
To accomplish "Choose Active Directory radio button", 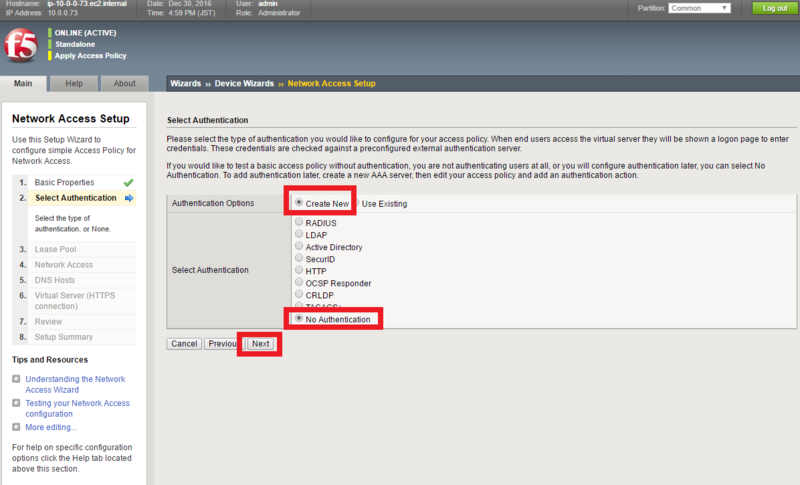I will tap(299, 246).
